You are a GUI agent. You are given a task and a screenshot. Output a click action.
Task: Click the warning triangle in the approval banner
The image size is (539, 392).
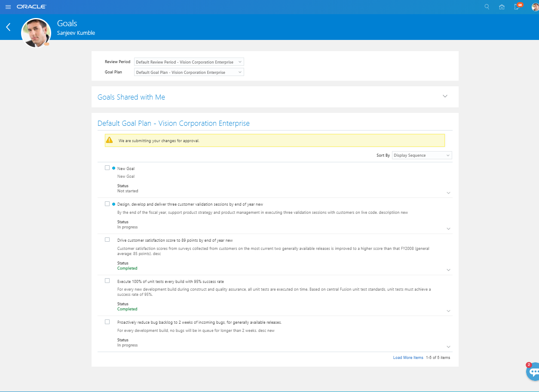(110, 140)
